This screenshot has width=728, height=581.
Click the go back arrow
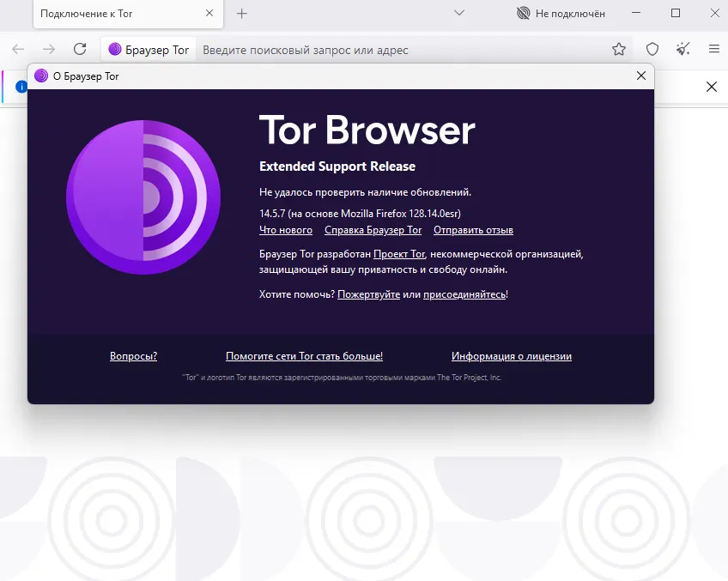coord(18,50)
